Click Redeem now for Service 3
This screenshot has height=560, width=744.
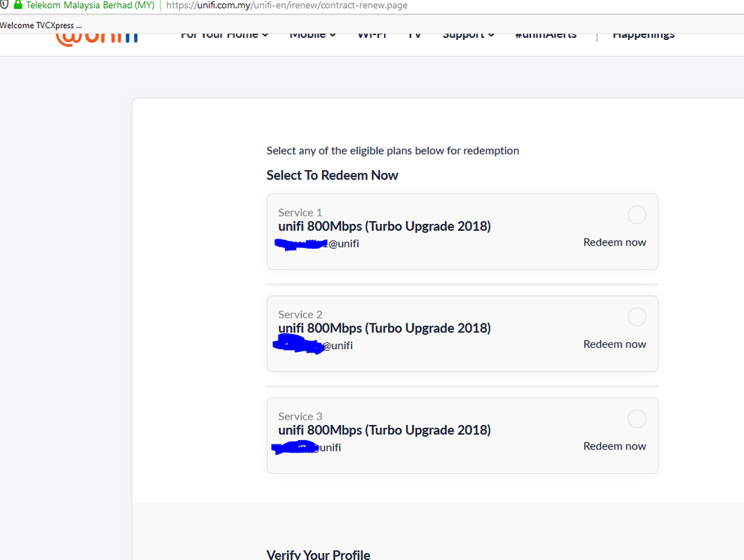point(614,446)
